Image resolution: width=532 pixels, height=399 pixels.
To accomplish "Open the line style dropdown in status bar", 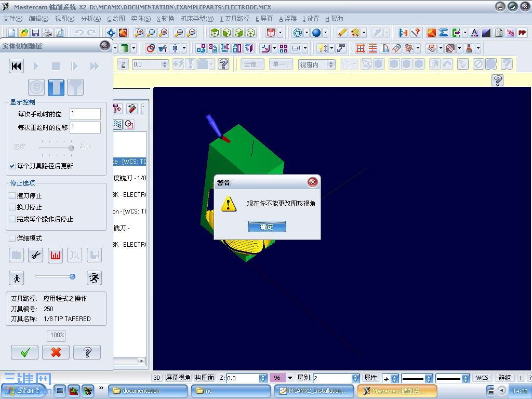I will click(429, 378).
